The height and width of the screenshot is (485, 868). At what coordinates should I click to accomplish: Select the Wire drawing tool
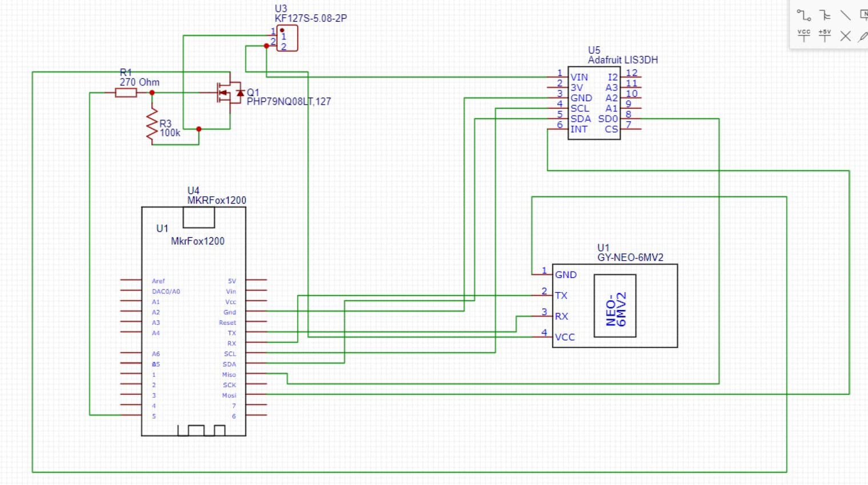click(x=804, y=15)
